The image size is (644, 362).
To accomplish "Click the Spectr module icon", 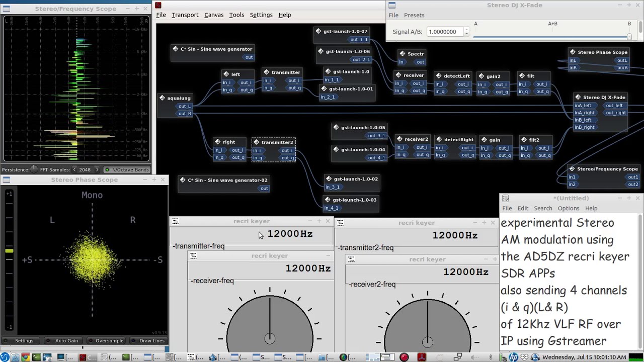I will 402,53.
